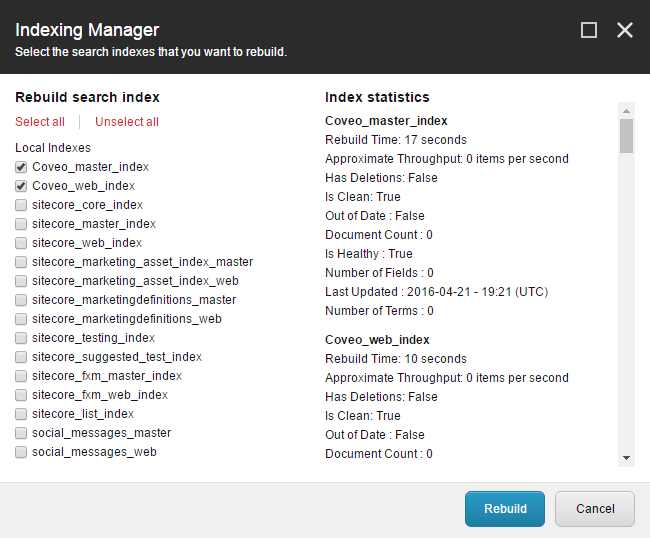This screenshot has width=650, height=538.
Task: Check sitecore_fxm_master_index checkbox
Action: (21, 376)
